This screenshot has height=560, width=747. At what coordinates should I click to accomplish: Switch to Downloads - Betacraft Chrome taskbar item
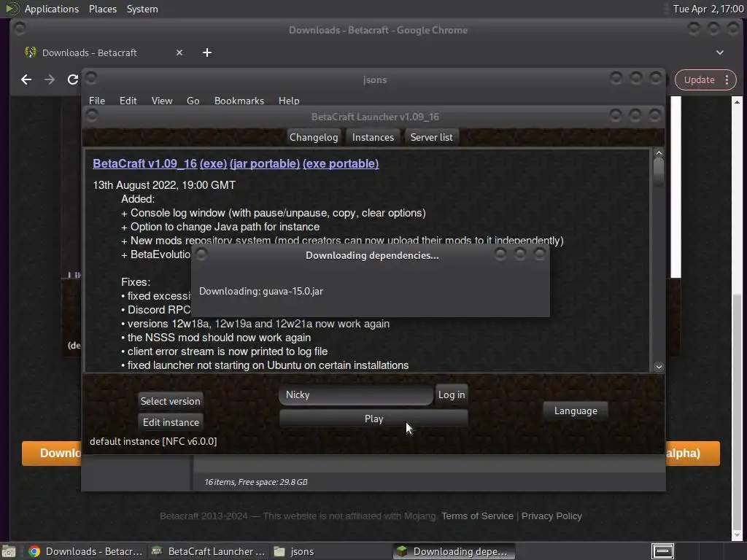[86, 551]
